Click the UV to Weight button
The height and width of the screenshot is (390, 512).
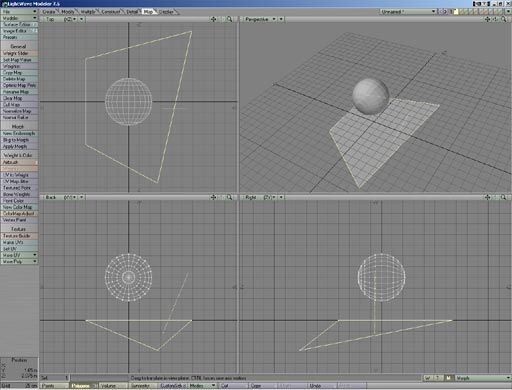click(19, 175)
